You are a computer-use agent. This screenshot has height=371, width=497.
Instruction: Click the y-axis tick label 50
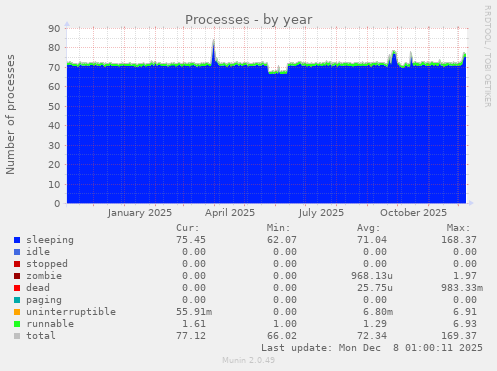[54, 106]
